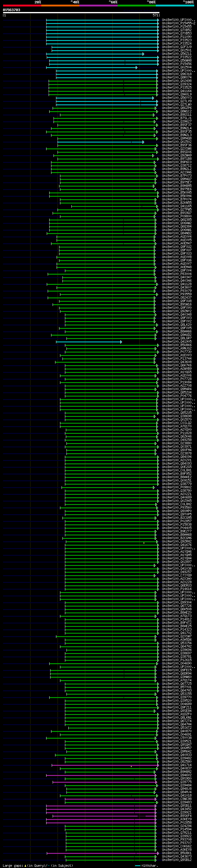Image resolution: width=197 pixels, height=868 pixels.
Task: Open hit UniRef100_Q2F3J9
Action: 177,47
